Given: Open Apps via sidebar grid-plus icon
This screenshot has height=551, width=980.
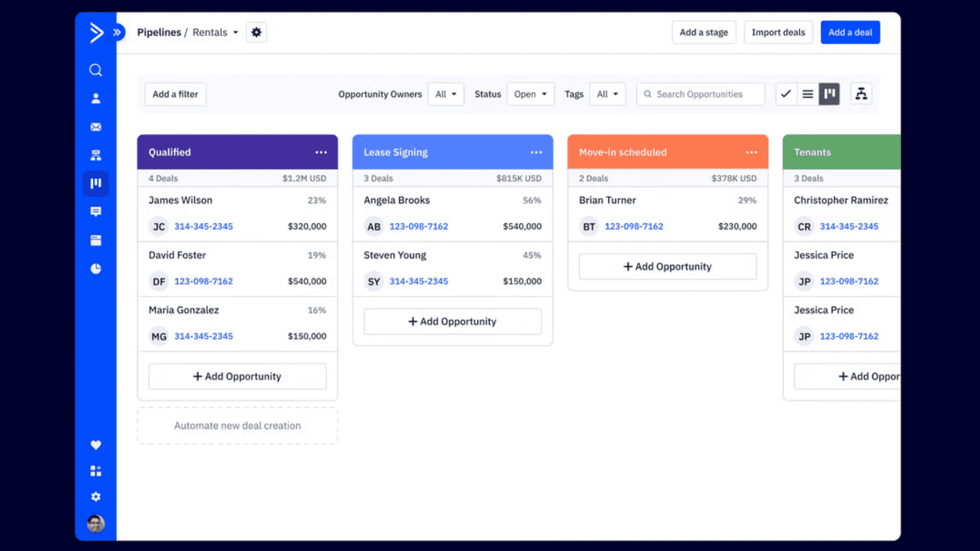Looking at the screenshot, I should tap(96, 470).
